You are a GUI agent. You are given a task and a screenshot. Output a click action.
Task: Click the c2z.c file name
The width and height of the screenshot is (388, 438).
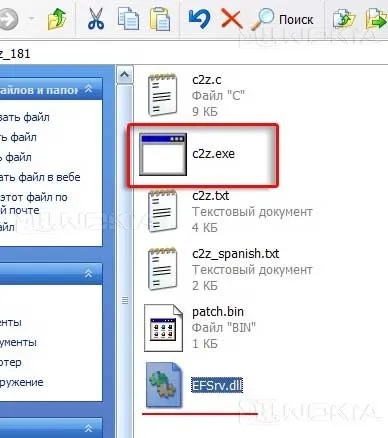pyautogui.click(x=207, y=80)
